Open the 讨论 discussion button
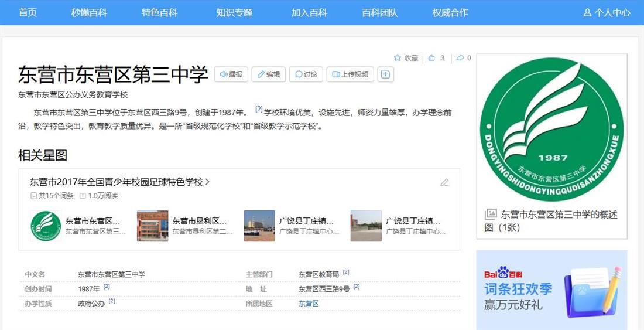This screenshot has height=330, width=644. tap(306, 74)
